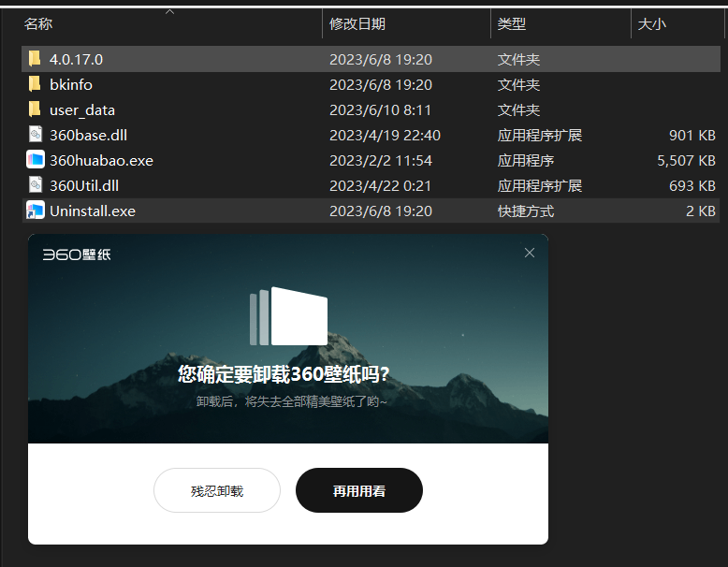This screenshot has height=567, width=728.
Task: Click the subtitle 卸载后，将失去全部精美壁纸了哟~
Action: (x=291, y=401)
